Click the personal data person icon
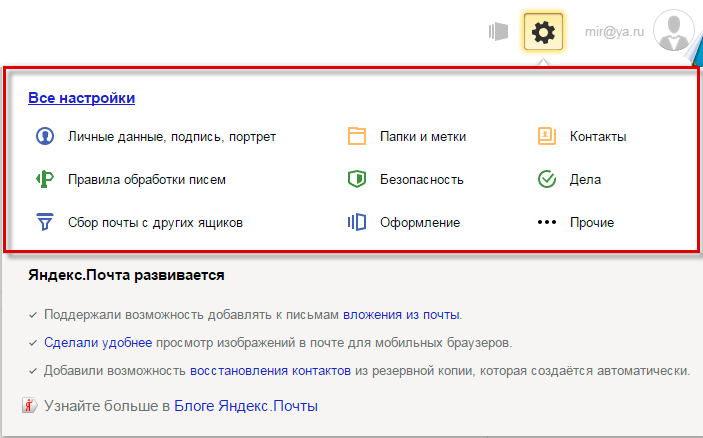Screen dimensions: 703x438 pos(45,136)
